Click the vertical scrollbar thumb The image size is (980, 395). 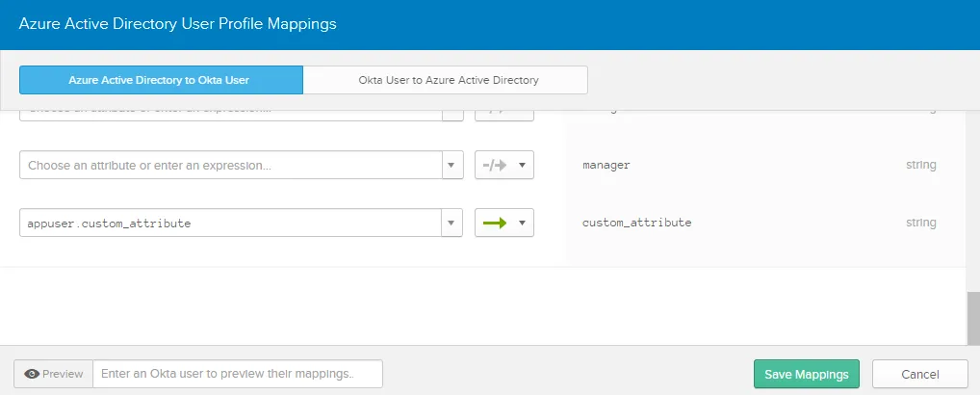(973, 316)
